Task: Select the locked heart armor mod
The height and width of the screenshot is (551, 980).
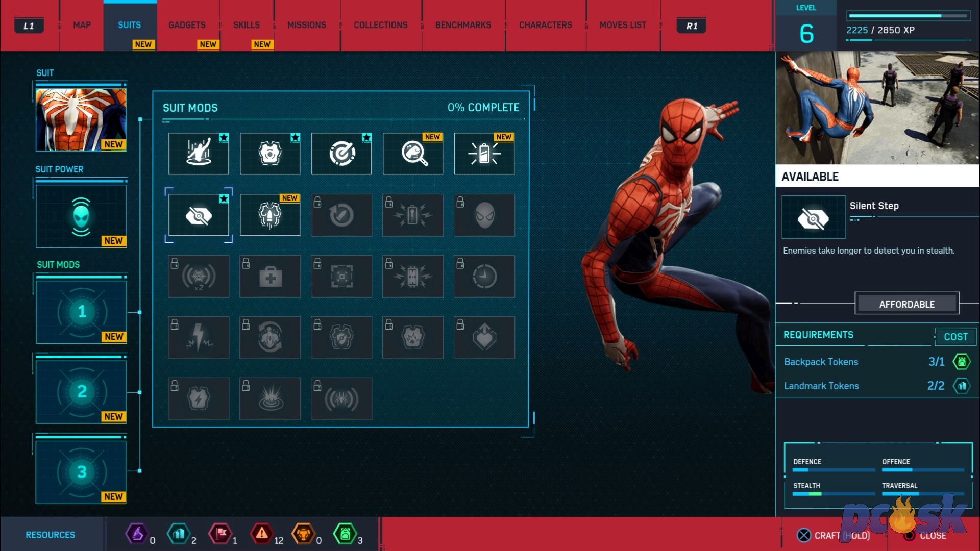Action: point(484,337)
